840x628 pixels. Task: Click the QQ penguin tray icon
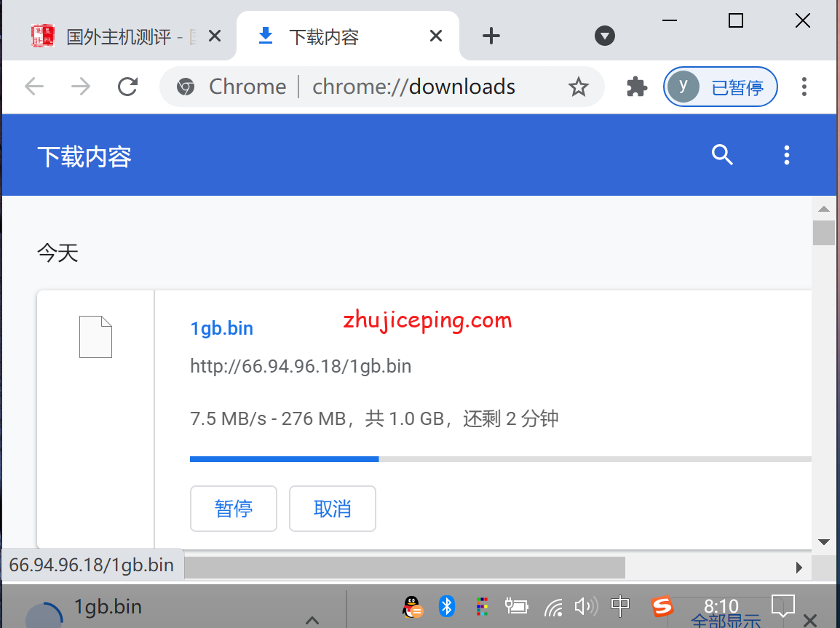click(413, 606)
